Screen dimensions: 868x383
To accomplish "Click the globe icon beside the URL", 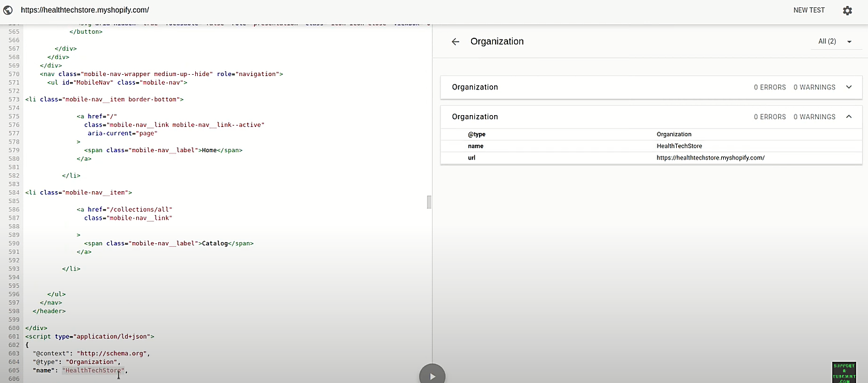I will point(8,10).
